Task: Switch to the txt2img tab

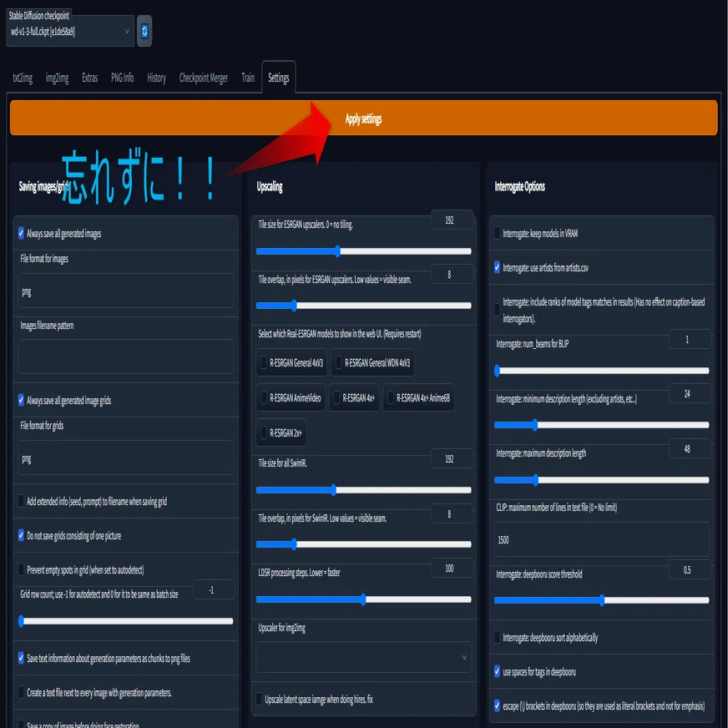Action: click(x=23, y=78)
